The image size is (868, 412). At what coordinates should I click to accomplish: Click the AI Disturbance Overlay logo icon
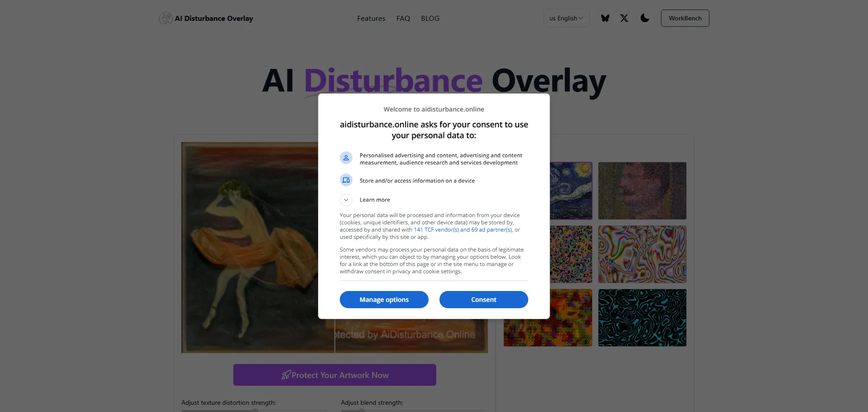click(166, 18)
